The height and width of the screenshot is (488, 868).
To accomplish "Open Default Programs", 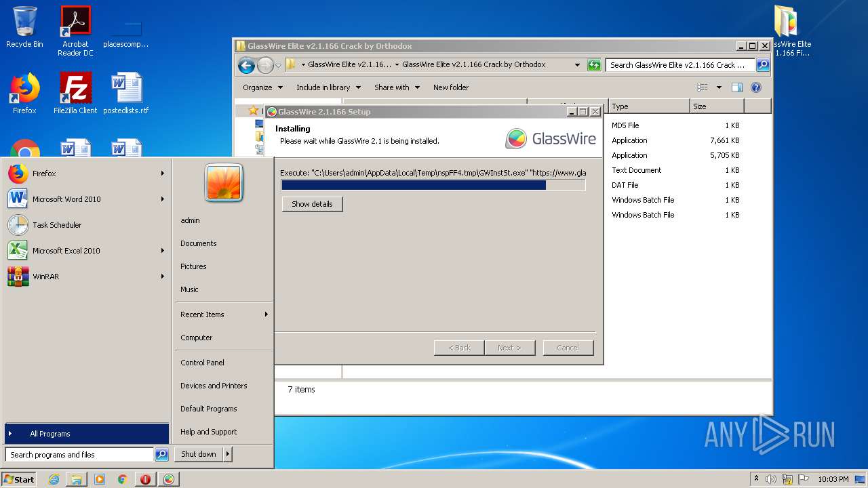I will click(x=209, y=409).
